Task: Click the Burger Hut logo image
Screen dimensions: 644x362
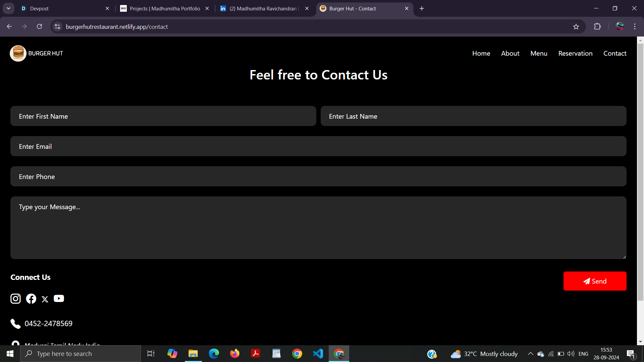Action: [x=18, y=53]
